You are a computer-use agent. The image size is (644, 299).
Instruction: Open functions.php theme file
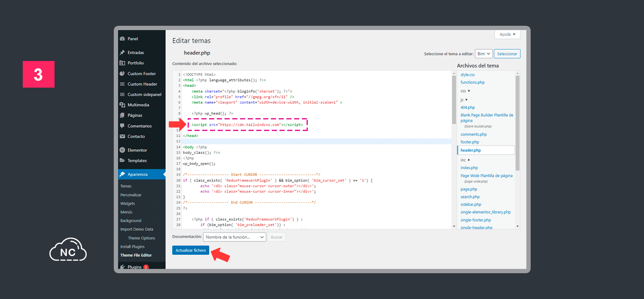click(x=472, y=82)
